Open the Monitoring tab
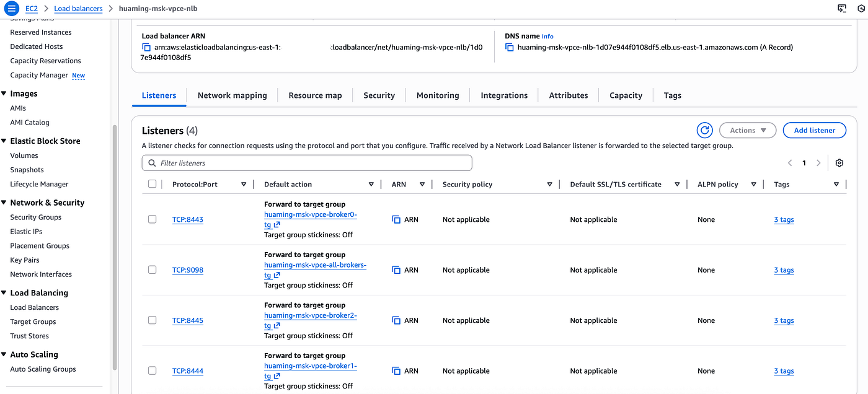The image size is (868, 394). click(x=438, y=95)
